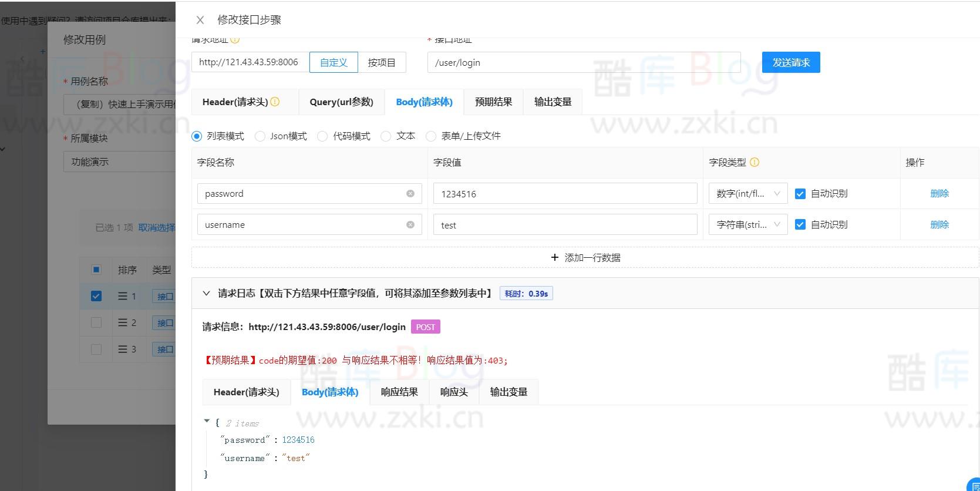Click the red 预期结果 error message

click(x=355, y=360)
